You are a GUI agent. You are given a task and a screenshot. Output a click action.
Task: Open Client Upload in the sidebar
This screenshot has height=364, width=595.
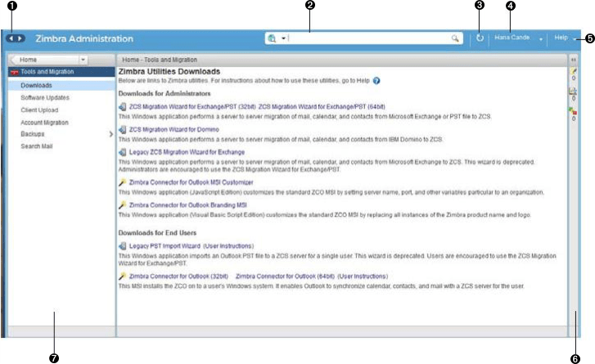pyautogui.click(x=39, y=110)
